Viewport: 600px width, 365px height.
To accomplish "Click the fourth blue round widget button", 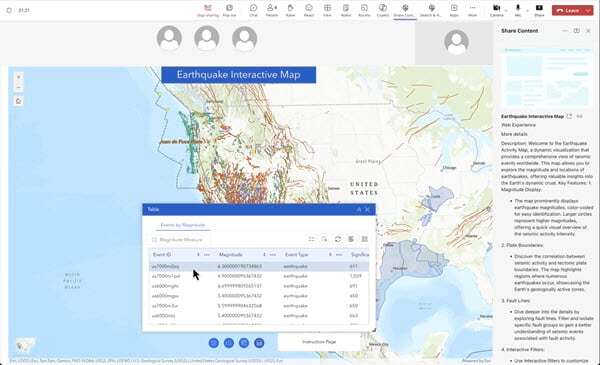I will pyautogui.click(x=259, y=343).
